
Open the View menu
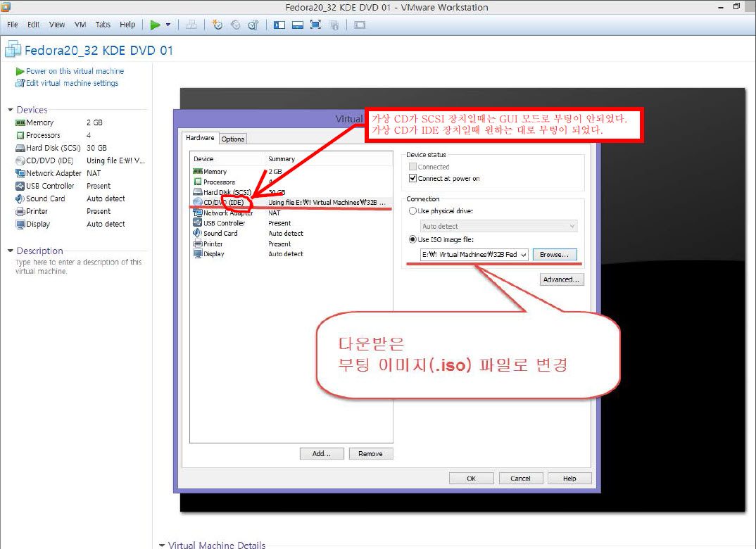point(57,25)
